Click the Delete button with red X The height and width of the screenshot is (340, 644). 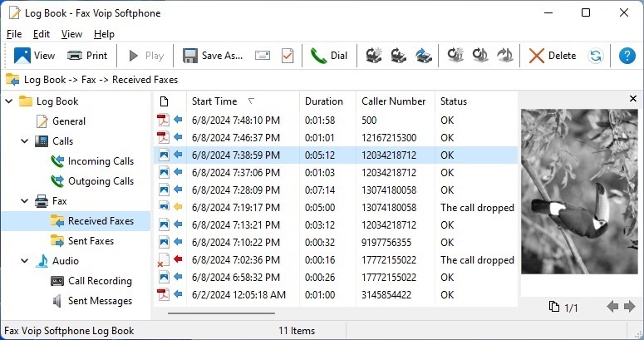(x=553, y=56)
